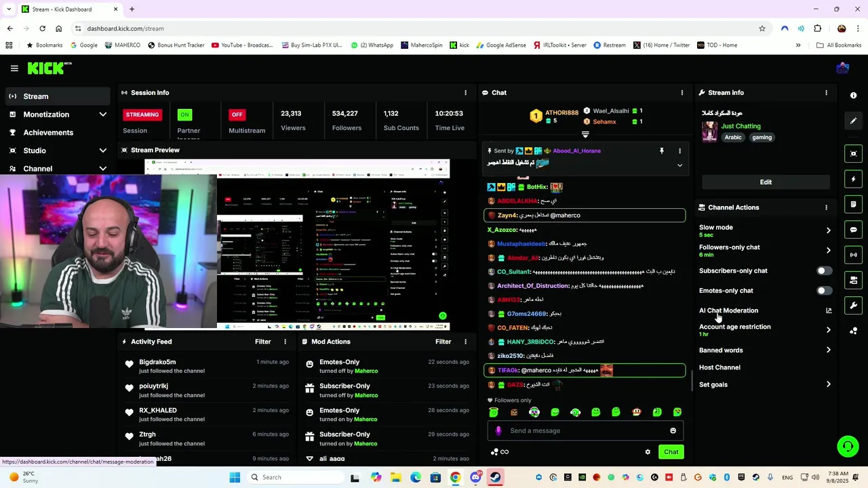Click the Stream Preview thumbnail
Viewport: 868px width, 488px height.
tap(297, 245)
